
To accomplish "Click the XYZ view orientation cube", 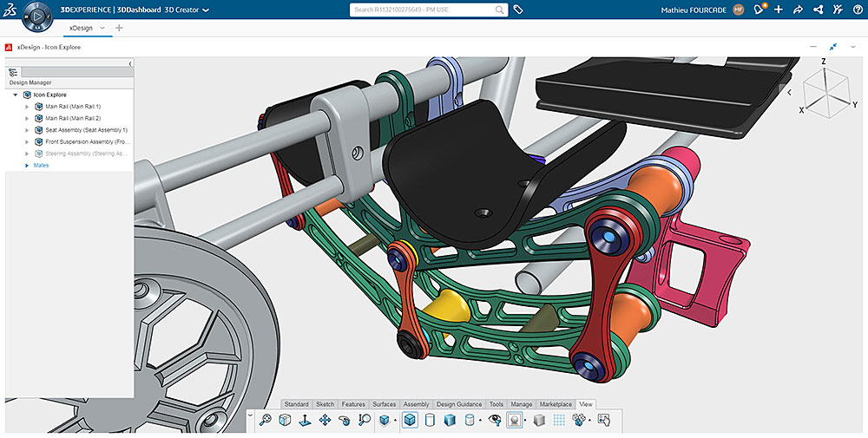I will [x=826, y=89].
